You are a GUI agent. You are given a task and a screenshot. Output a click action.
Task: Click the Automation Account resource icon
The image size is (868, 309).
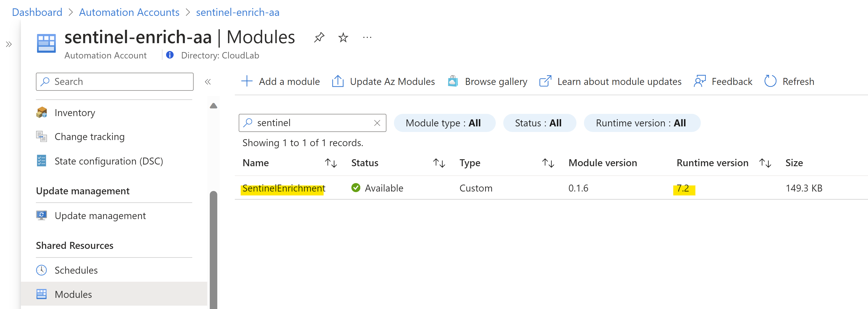click(46, 43)
